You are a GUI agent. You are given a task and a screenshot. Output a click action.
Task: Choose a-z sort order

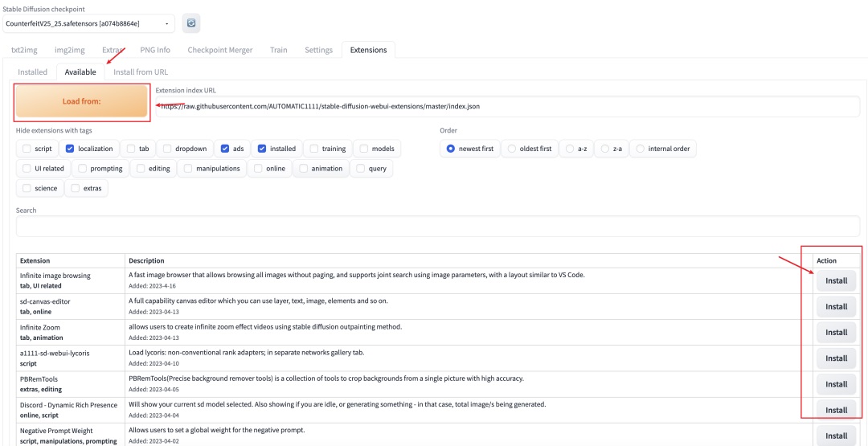[570, 149]
